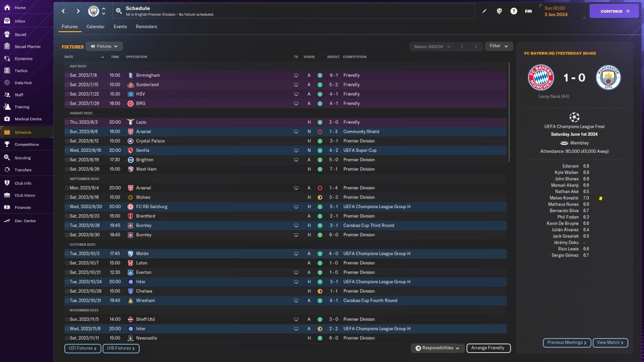Click the Manchester City club badge in top bar
This screenshot has height=362, width=644.
tap(94, 11)
